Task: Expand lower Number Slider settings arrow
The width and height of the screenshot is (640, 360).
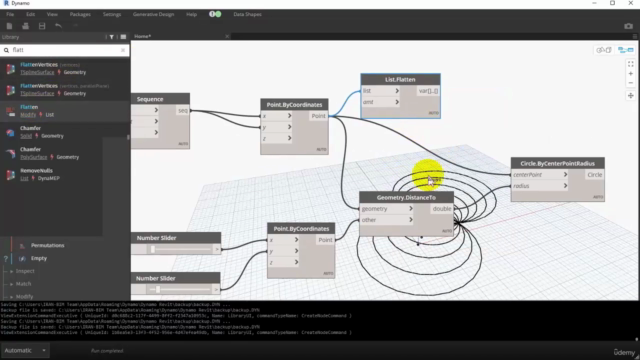Action: point(217,289)
